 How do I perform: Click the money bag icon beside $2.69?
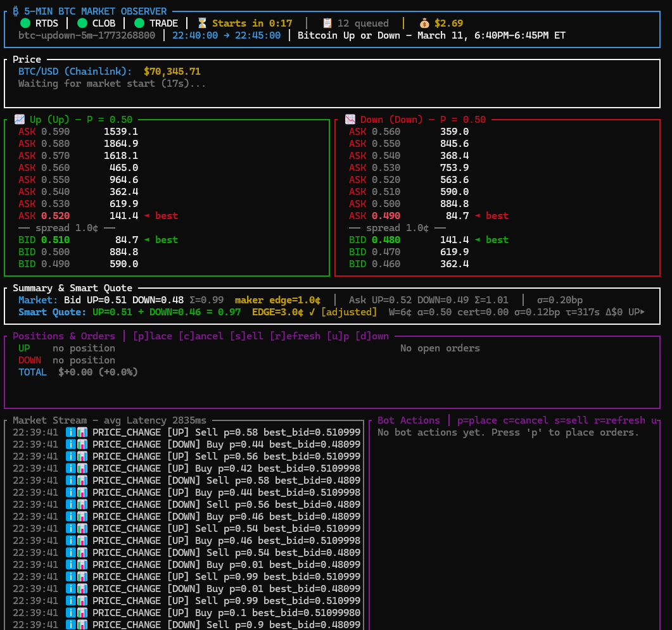pos(424,23)
